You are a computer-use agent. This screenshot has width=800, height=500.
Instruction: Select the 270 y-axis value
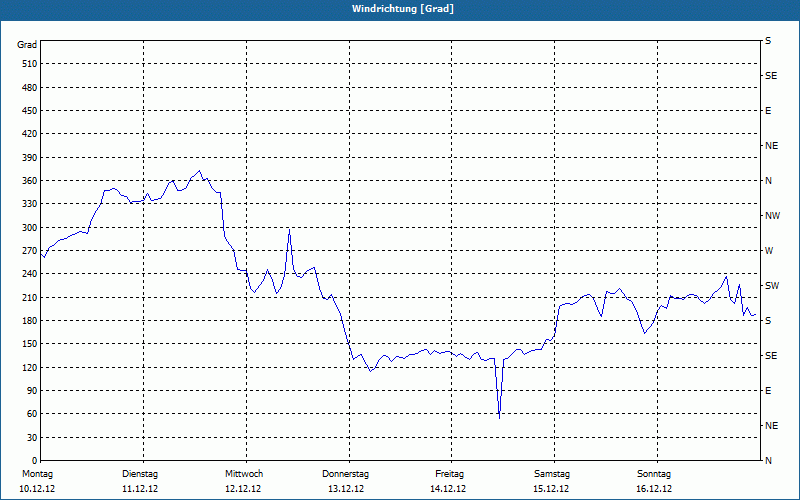[x=30, y=251]
